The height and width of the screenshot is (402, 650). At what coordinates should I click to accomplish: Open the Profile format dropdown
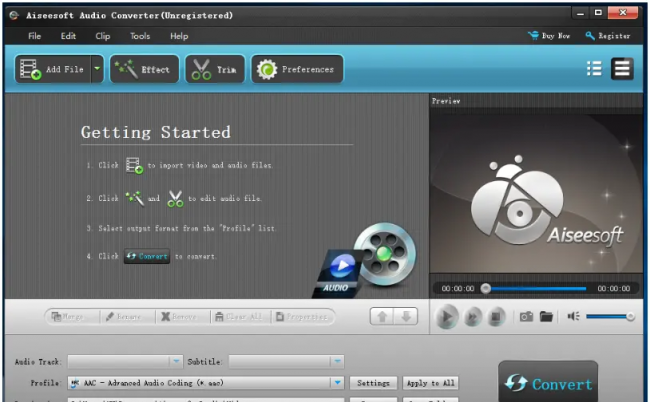click(206, 383)
